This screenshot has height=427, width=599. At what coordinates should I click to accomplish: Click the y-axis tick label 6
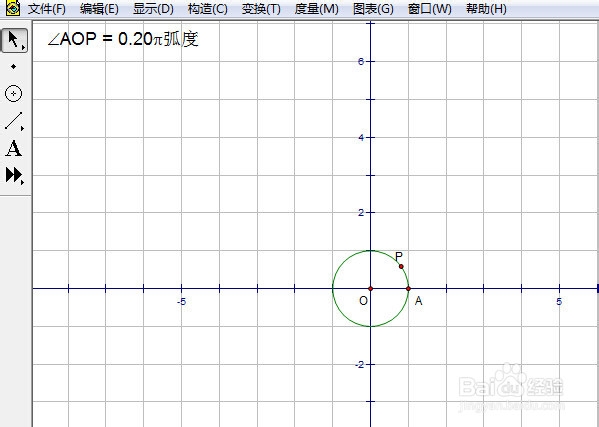click(361, 61)
